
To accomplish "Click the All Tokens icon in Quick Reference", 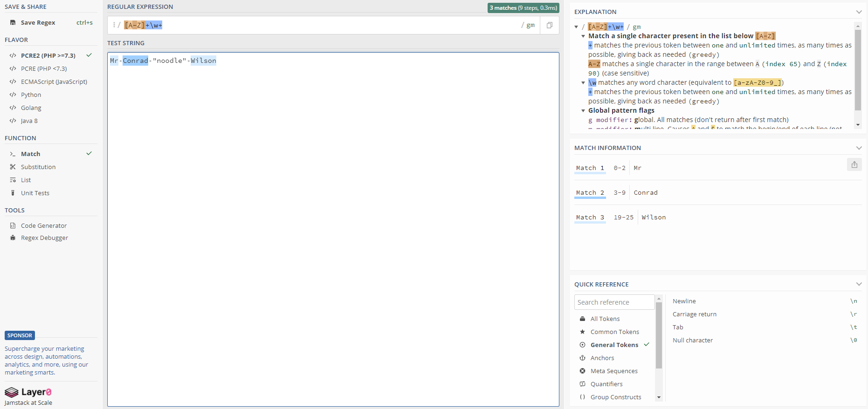I will tap(582, 319).
